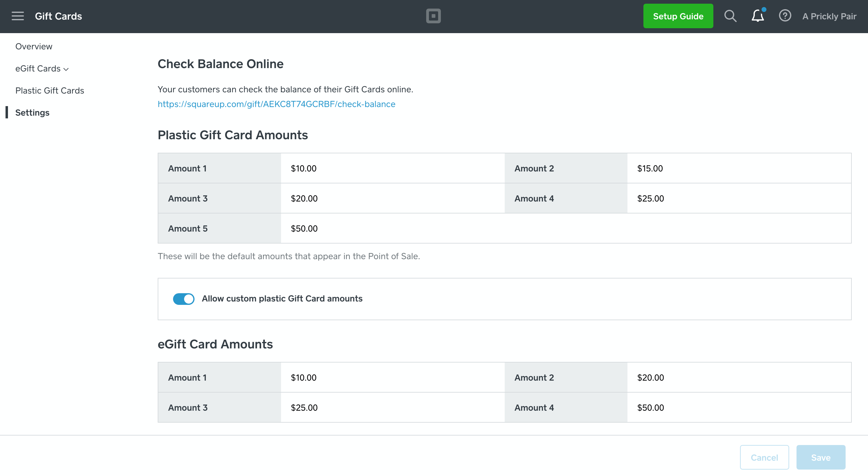Edit plastic Amount 1 field showing $10.00
This screenshot has height=476, width=868.
[x=392, y=168]
